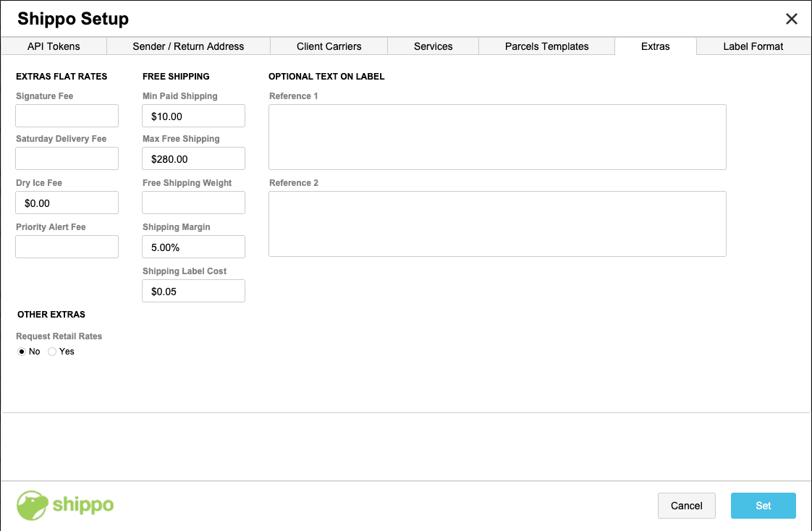Viewport: 812px width, 531px height.
Task: Open the Label Format tab
Action: (753, 46)
